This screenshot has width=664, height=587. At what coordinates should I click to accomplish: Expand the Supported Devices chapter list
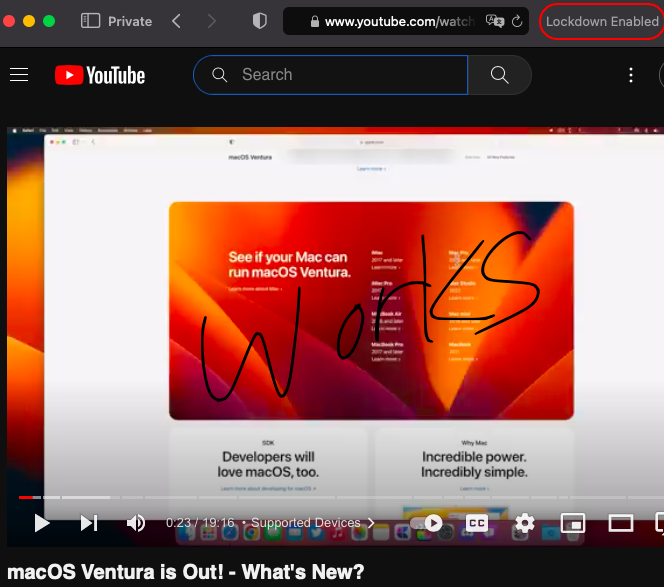[313, 523]
